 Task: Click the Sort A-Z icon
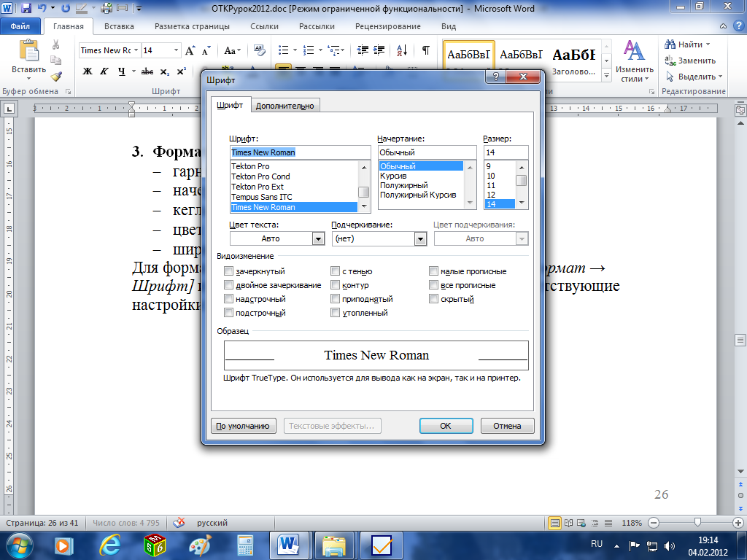point(402,50)
